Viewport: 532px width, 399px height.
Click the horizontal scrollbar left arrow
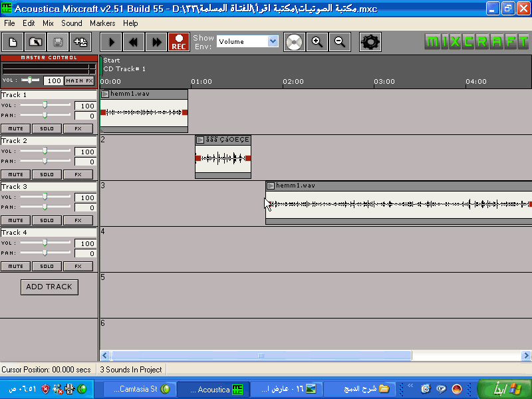[105, 356]
